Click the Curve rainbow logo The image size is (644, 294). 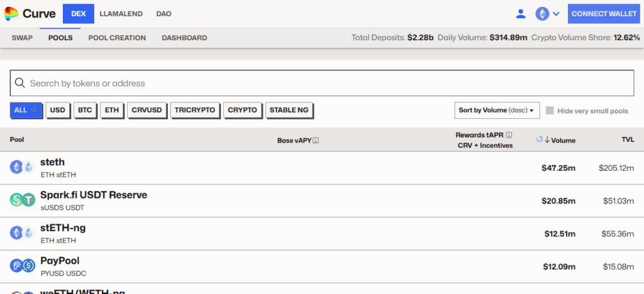[11, 13]
